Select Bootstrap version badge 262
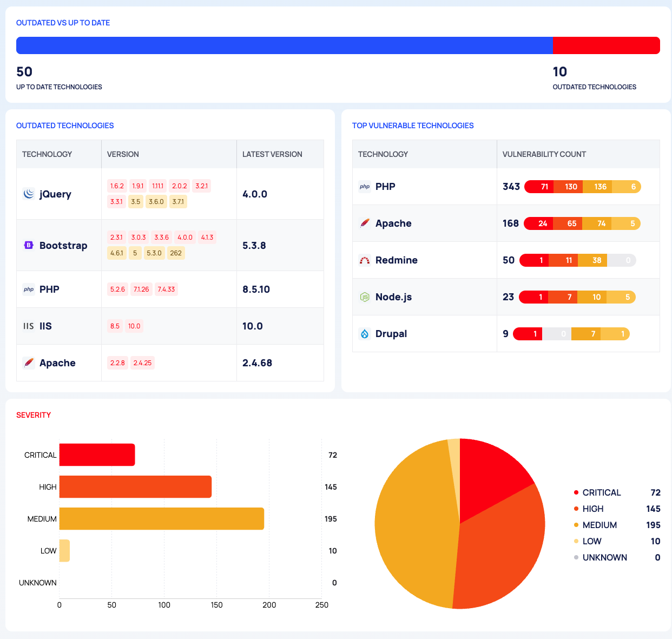The image size is (672, 639). click(x=176, y=253)
